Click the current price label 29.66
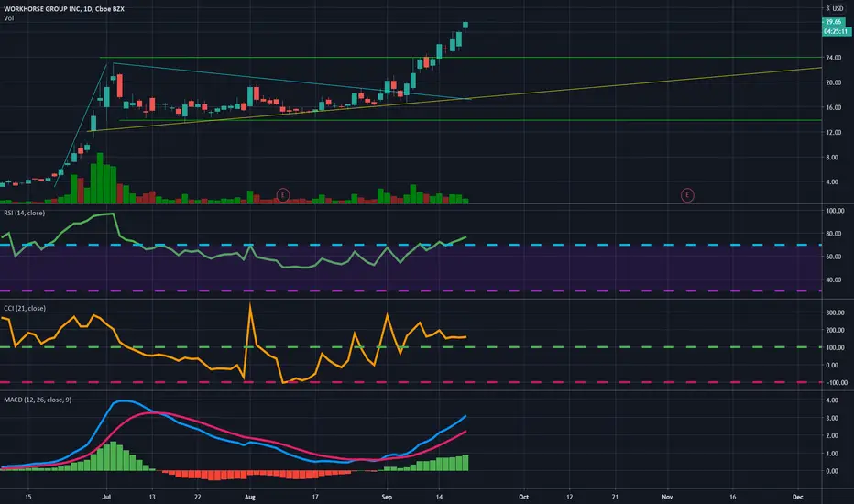The height and width of the screenshot is (504, 854). click(x=833, y=22)
